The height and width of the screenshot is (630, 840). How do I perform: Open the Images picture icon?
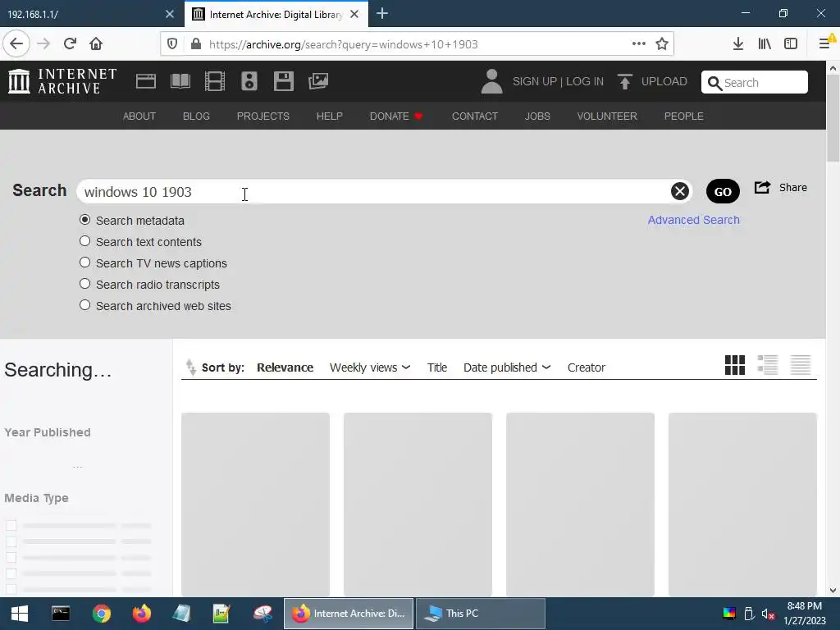point(318,81)
